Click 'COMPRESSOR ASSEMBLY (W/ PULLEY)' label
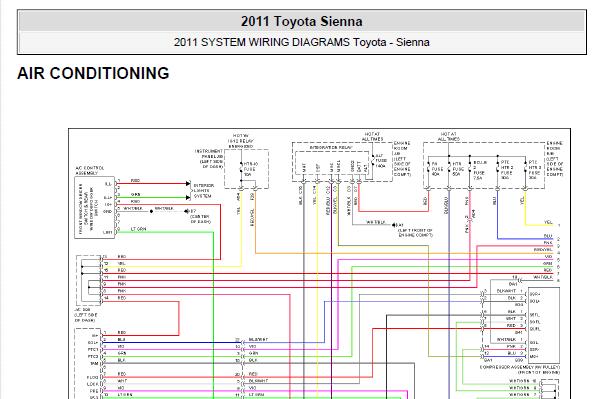 pos(520,367)
